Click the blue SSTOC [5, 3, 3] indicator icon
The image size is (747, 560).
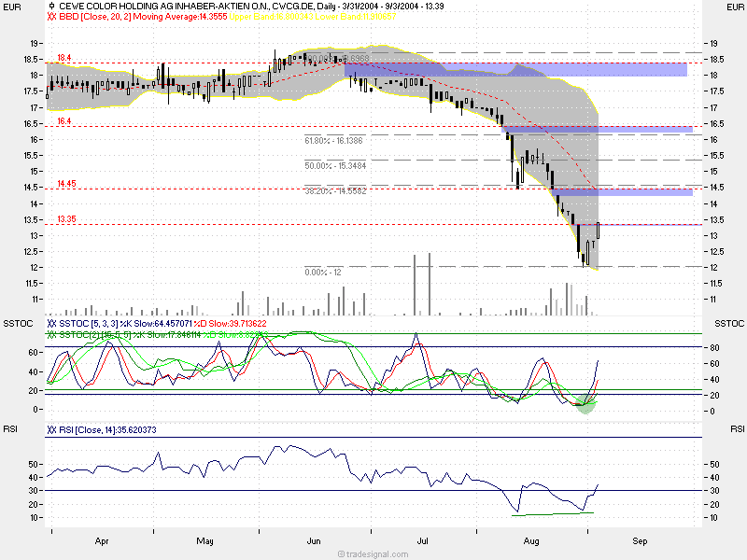click(52, 324)
